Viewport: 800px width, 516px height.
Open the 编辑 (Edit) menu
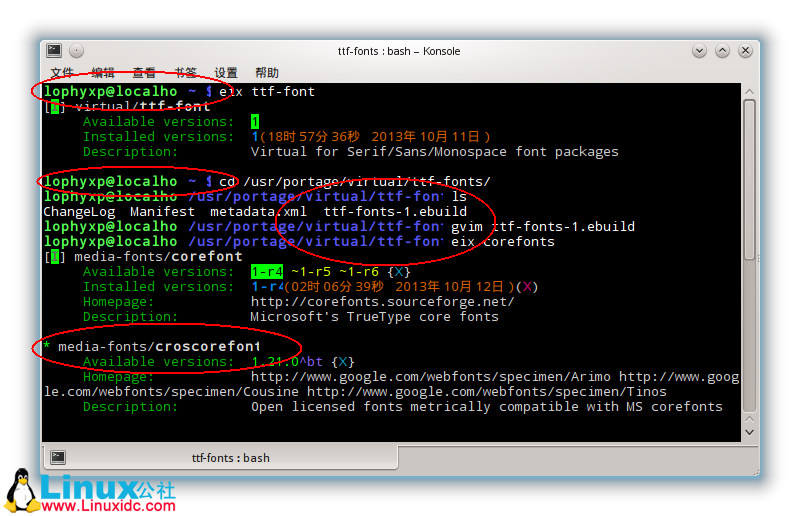(x=103, y=73)
